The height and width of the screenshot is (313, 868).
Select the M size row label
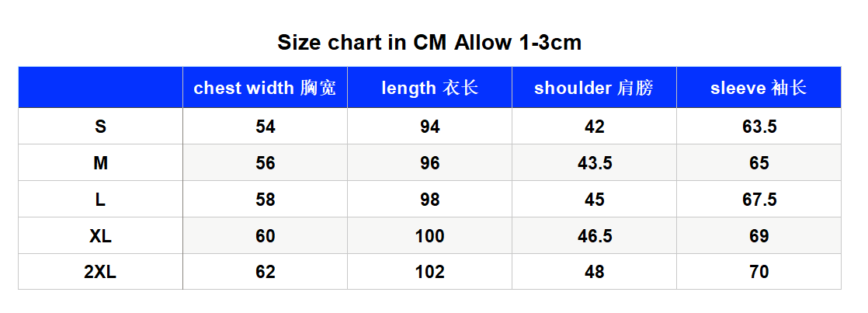pyautogui.click(x=100, y=163)
